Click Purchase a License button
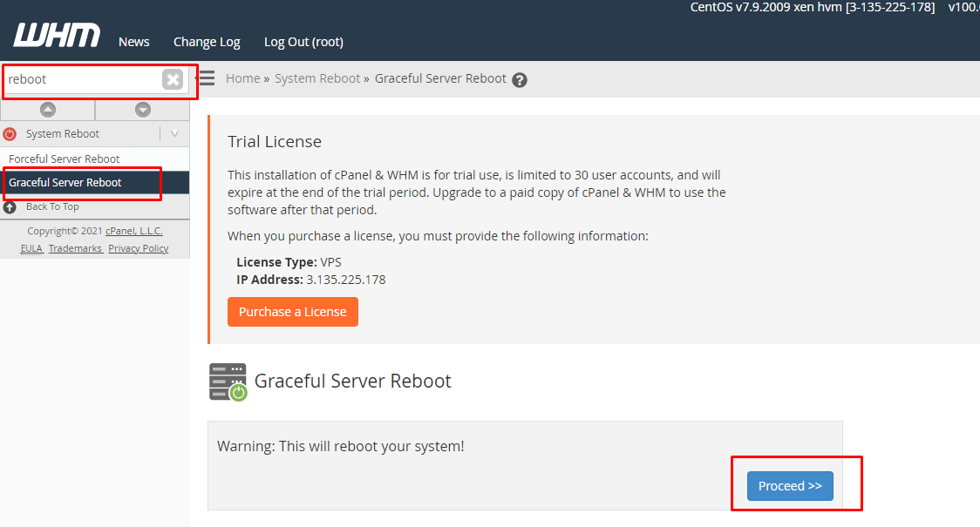Image resolution: width=980 pixels, height=527 pixels. tap(292, 312)
